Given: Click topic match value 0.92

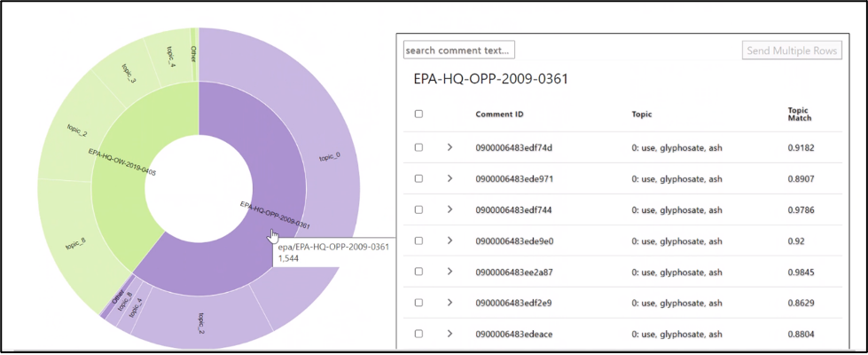Looking at the screenshot, I should click(x=796, y=241).
